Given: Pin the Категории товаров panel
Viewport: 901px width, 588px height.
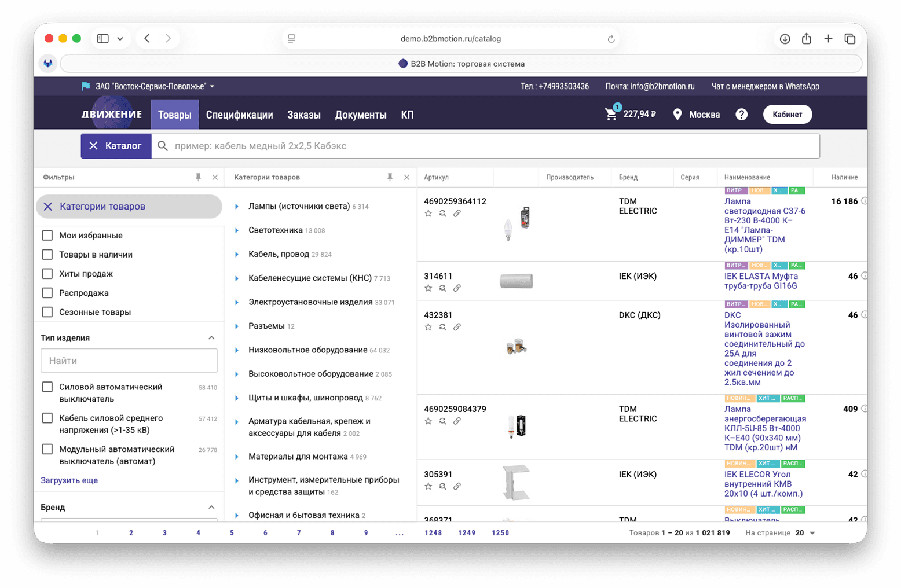Looking at the screenshot, I should (390, 177).
